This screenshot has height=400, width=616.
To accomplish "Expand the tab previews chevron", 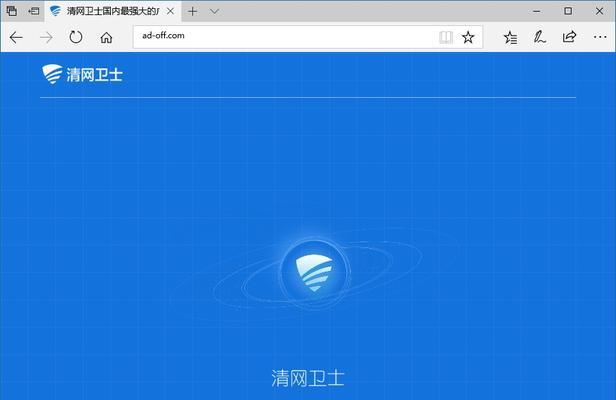I will (x=214, y=11).
